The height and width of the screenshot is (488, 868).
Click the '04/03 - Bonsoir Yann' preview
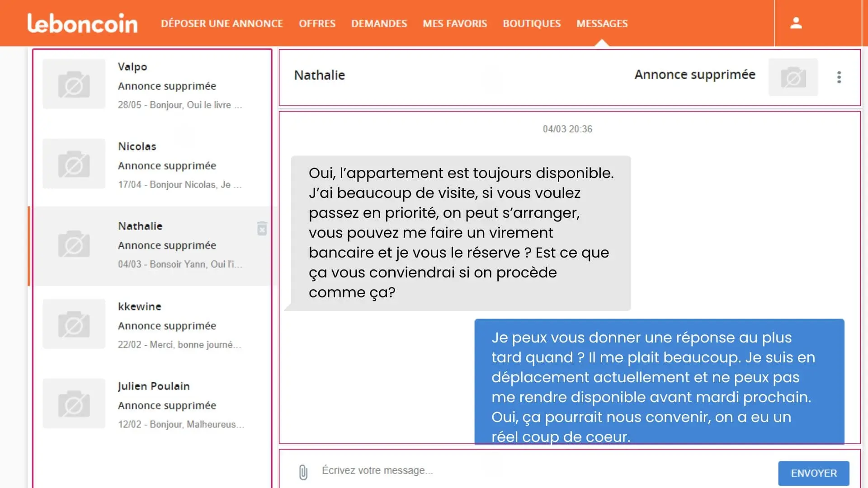[x=180, y=264]
